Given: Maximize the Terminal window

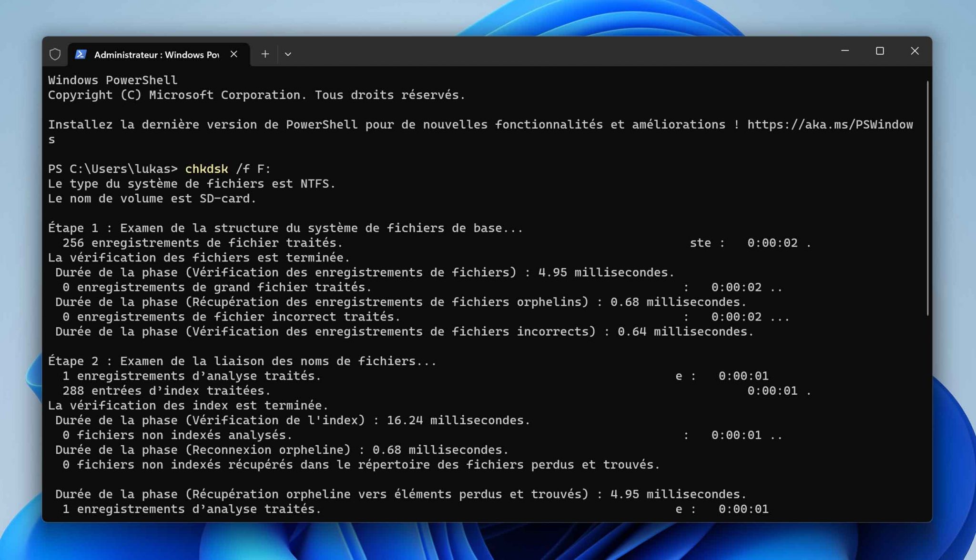Looking at the screenshot, I should [880, 50].
